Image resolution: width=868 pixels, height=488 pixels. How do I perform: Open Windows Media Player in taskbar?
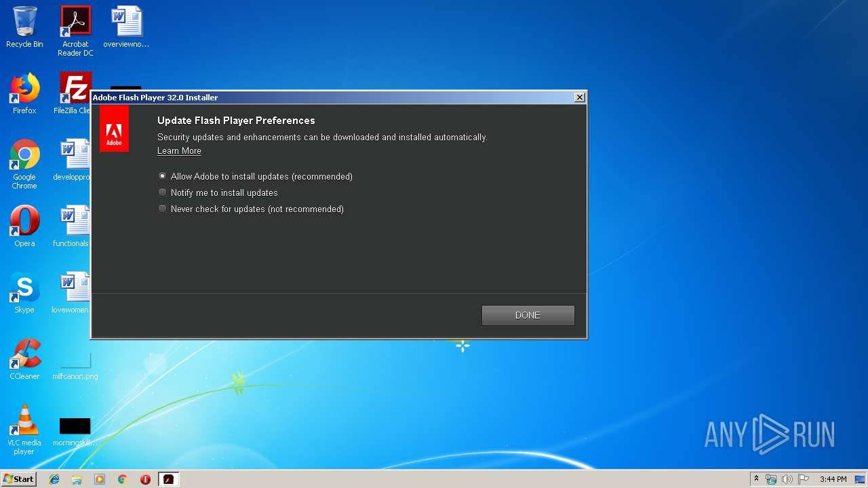click(x=100, y=479)
